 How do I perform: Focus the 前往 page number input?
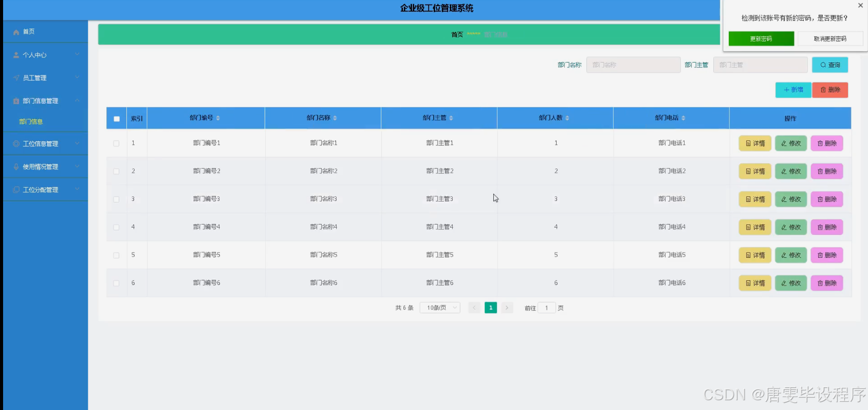pyautogui.click(x=547, y=308)
